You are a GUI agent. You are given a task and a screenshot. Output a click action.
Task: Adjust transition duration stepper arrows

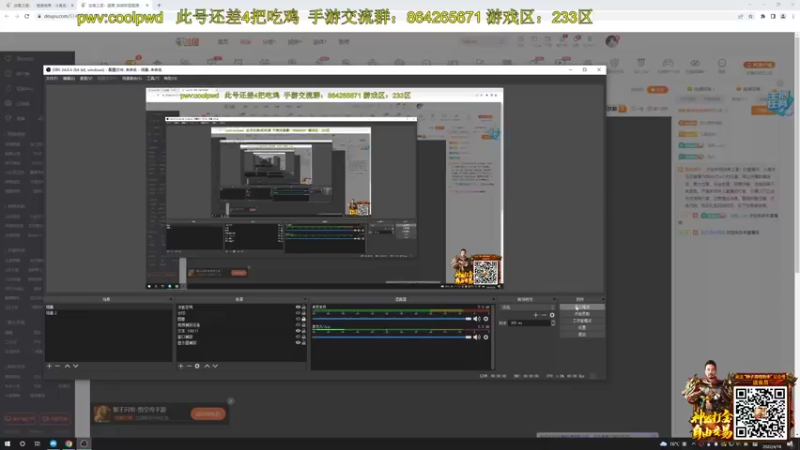pyautogui.click(x=553, y=323)
